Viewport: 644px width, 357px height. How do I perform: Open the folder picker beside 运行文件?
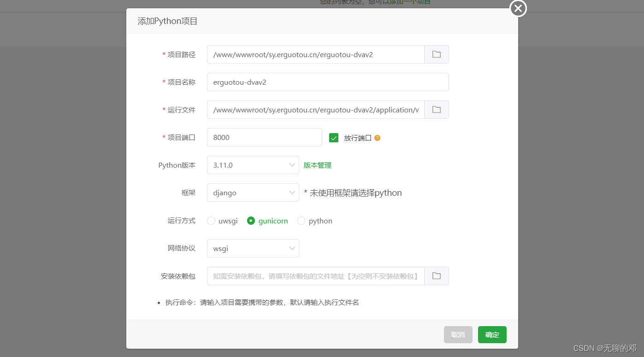436,110
